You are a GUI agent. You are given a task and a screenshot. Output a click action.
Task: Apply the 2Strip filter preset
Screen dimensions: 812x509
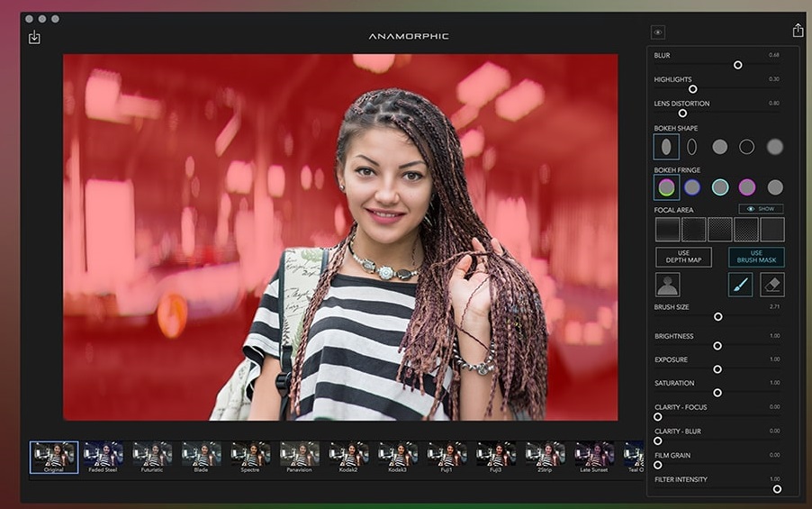(545, 457)
